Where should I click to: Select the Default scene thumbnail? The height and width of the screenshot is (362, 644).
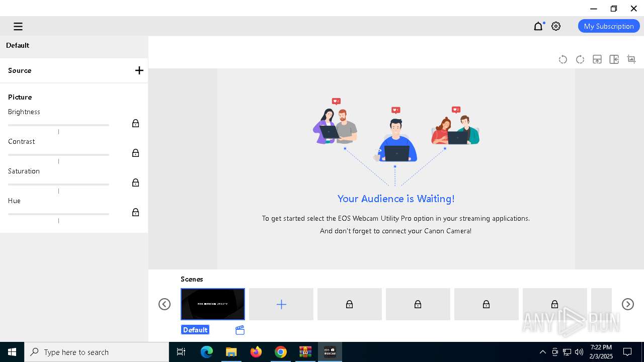[213, 304]
